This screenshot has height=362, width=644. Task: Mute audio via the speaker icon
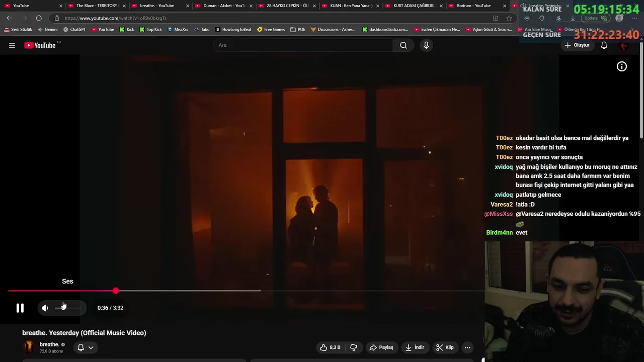pyautogui.click(x=45, y=308)
